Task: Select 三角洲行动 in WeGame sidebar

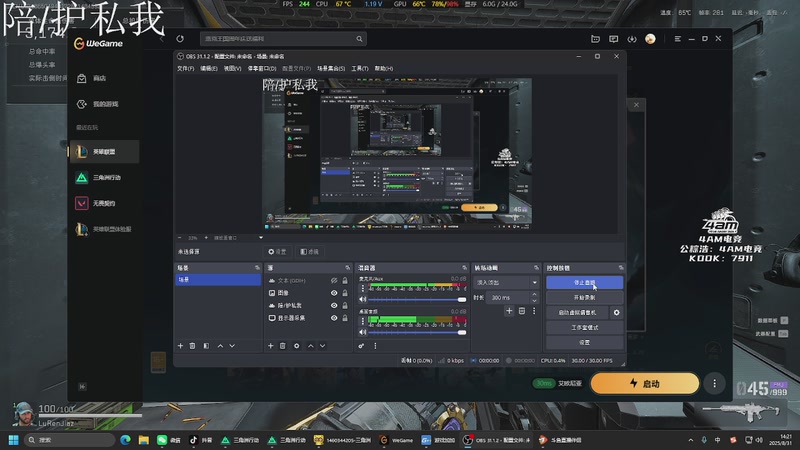Action: pyautogui.click(x=104, y=178)
